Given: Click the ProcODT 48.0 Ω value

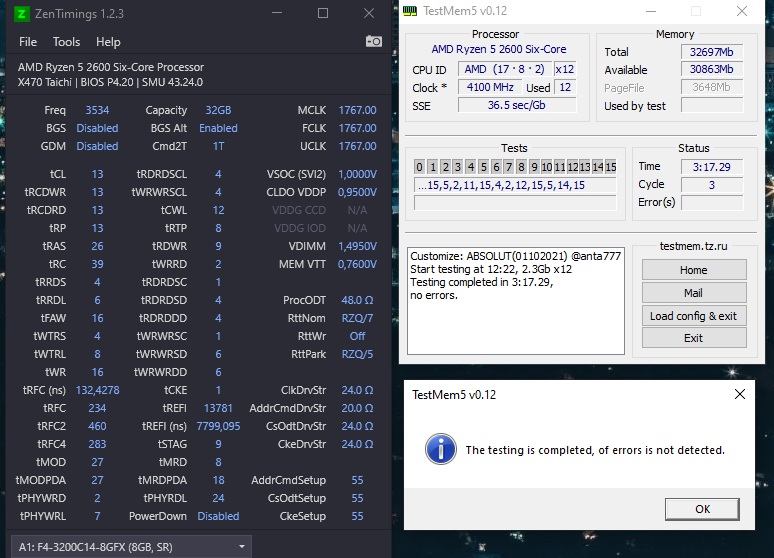Looking at the screenshot, I should coord(357,300).
